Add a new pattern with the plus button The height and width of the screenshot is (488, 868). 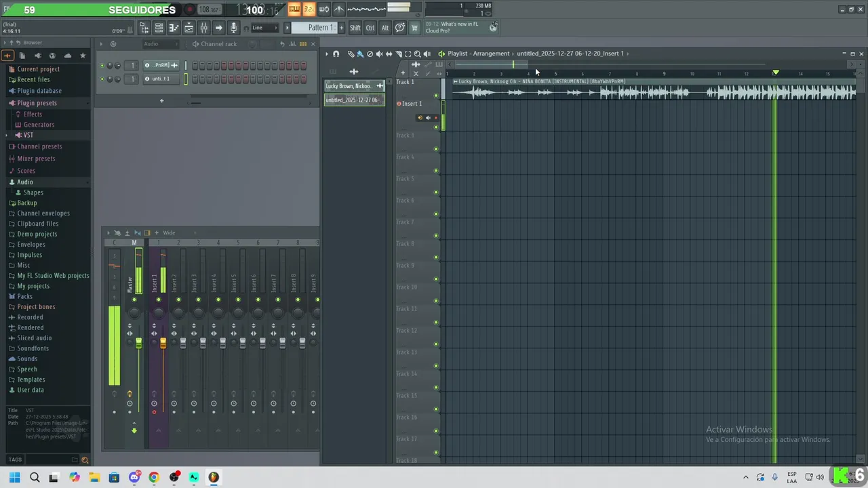click(341, 28)
